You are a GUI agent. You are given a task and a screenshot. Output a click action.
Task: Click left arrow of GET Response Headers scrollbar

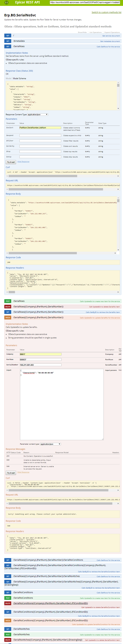(7, 292)
